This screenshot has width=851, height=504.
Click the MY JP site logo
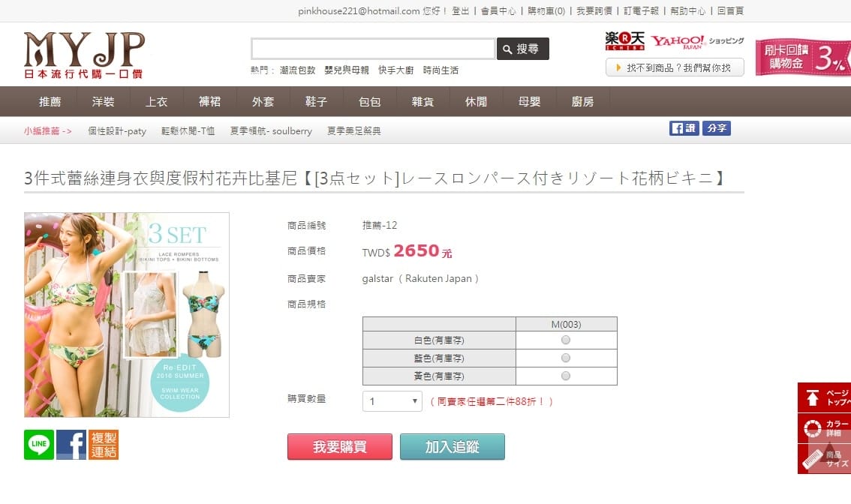pos(84,55)
